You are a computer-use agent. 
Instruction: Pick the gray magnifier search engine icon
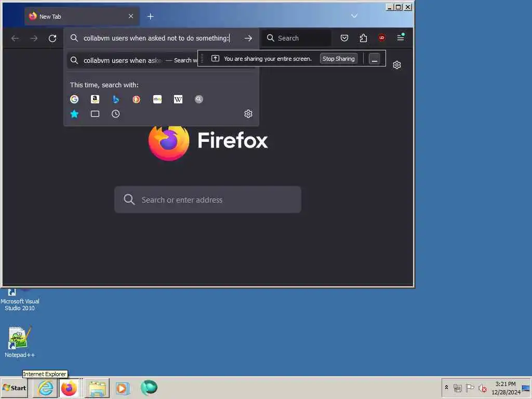click(x=199, y=99)
